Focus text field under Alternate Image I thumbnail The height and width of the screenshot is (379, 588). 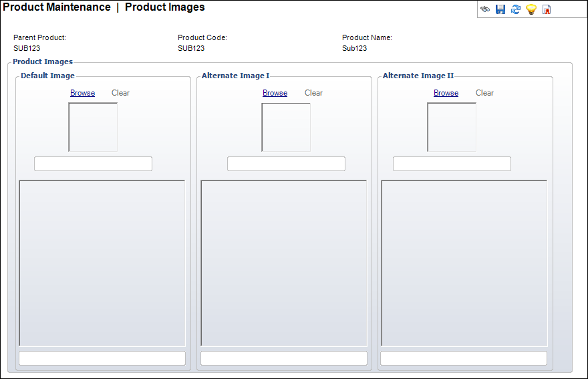click(286, 164)
